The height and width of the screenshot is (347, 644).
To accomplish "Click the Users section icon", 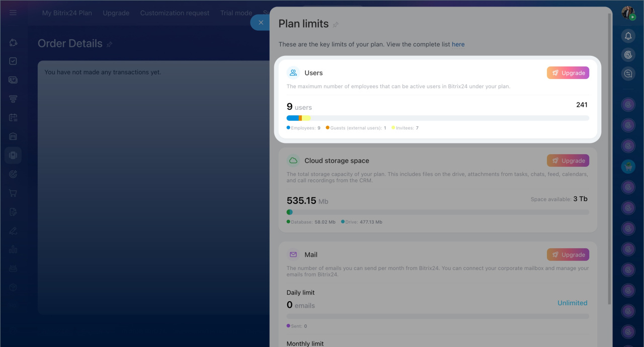I will (x=293, y=73).
